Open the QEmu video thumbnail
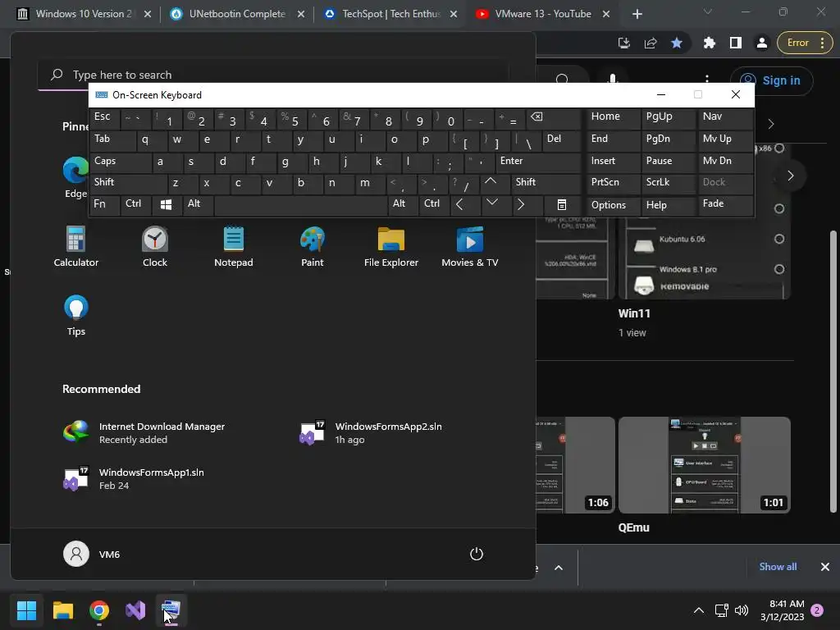840x630 pixels. coord(705,465)
